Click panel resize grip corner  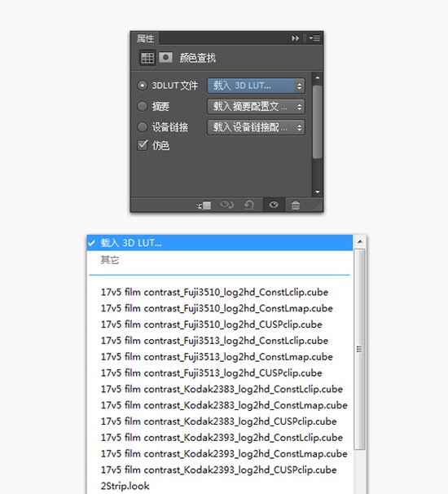[x=318, y=207]
